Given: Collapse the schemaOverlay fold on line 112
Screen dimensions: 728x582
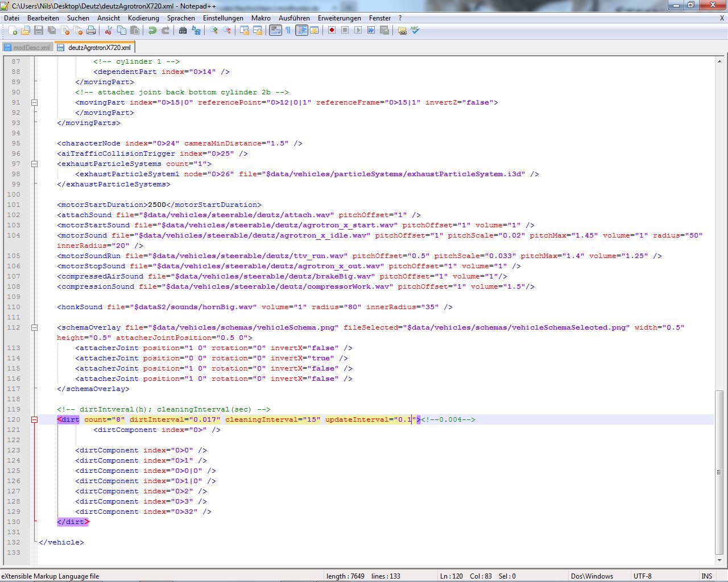Looking at the screenshot, I should click(34, 328).
